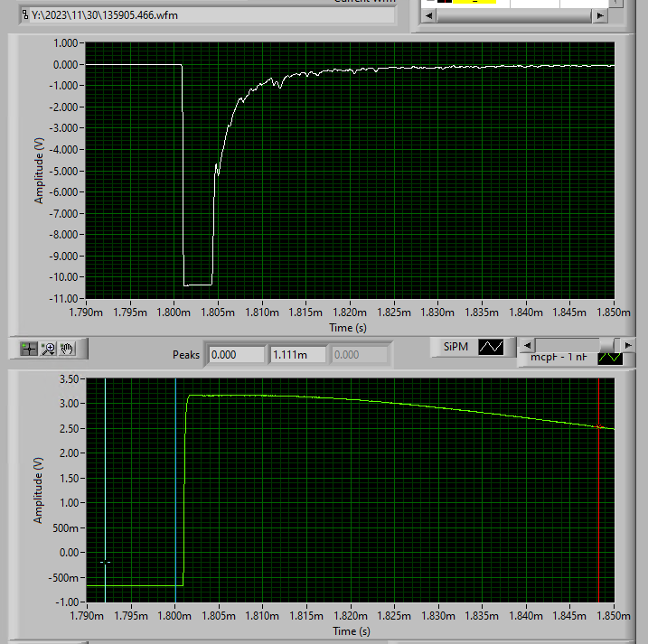
Task: Click the red cursor marker on green trace
Action: 598,426
